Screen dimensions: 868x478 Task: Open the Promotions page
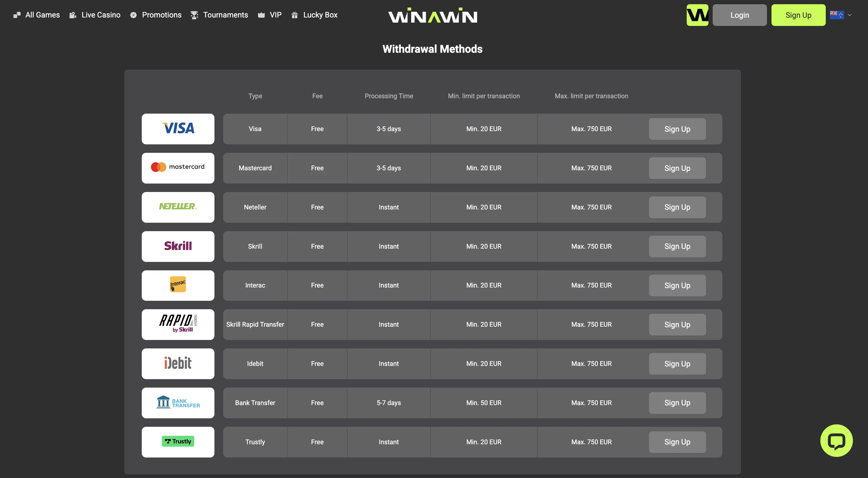pyautogui.click(x=156, y=15)
